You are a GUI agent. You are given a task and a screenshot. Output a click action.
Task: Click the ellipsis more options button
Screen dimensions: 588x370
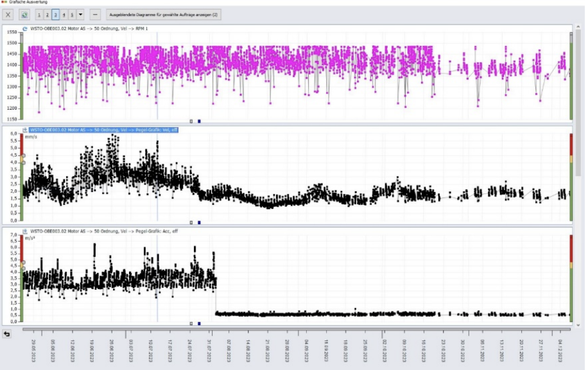pyautogui.click(x=95, y=14)
